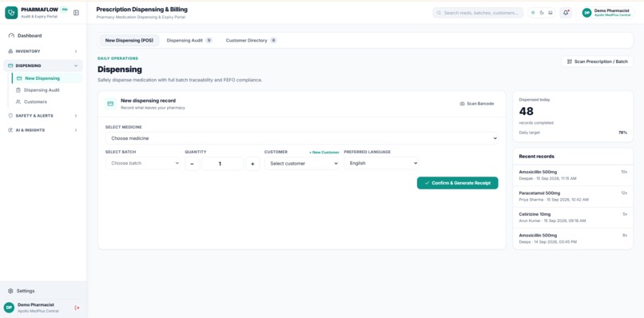
Task: Click the Inventory section icon
Action: [10, 51]
